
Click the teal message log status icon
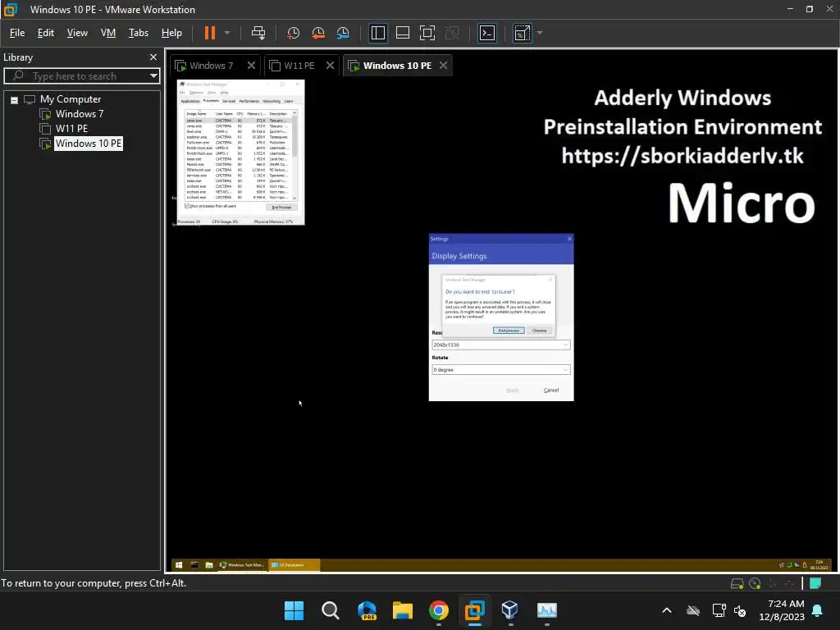815,583
